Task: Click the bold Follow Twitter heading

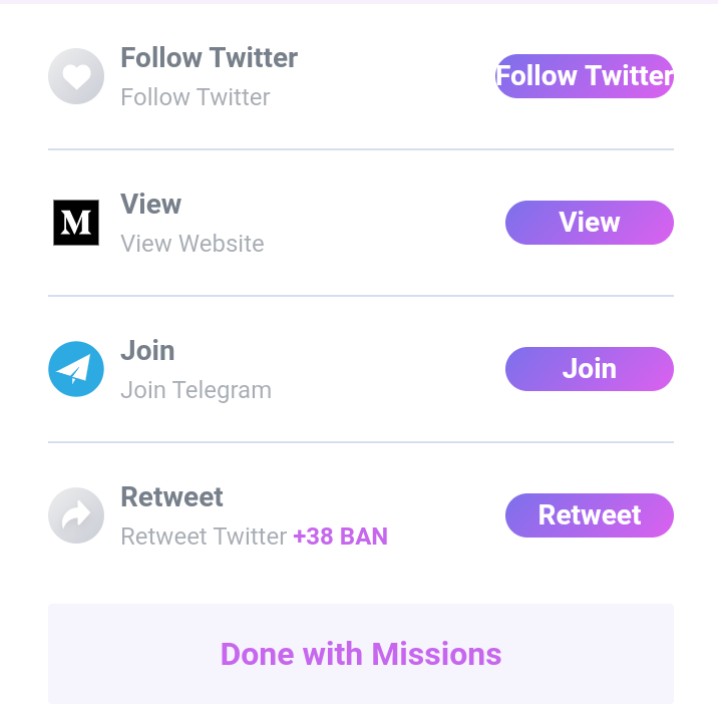Action: (209, 58)
